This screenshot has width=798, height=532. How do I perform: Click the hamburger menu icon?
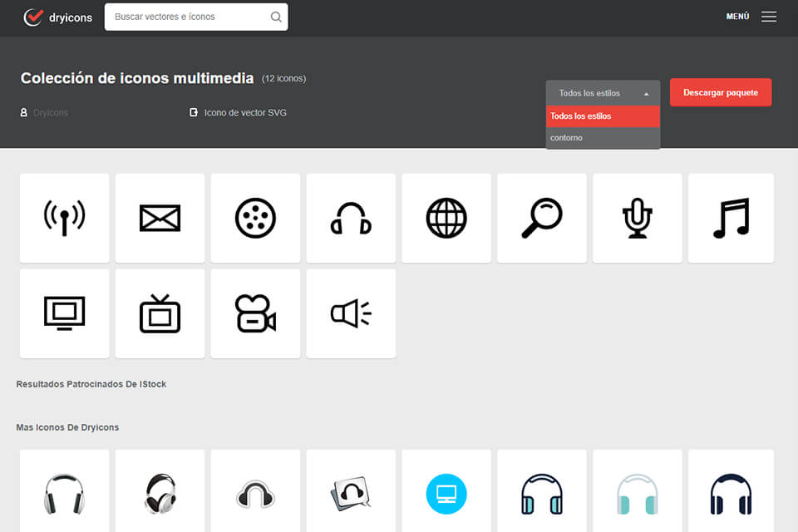[769, 16]
